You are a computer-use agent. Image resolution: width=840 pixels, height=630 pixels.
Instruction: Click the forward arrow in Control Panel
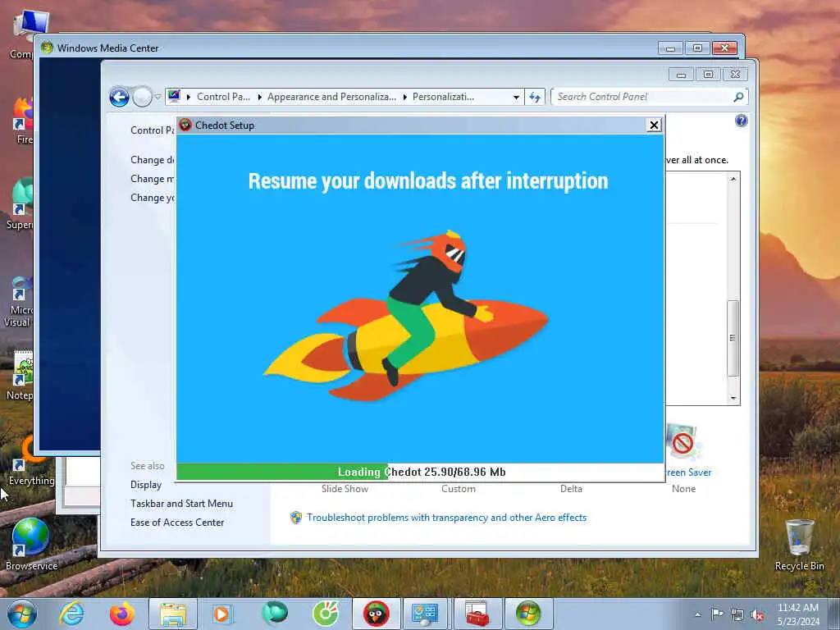click(x=142, y=97)
